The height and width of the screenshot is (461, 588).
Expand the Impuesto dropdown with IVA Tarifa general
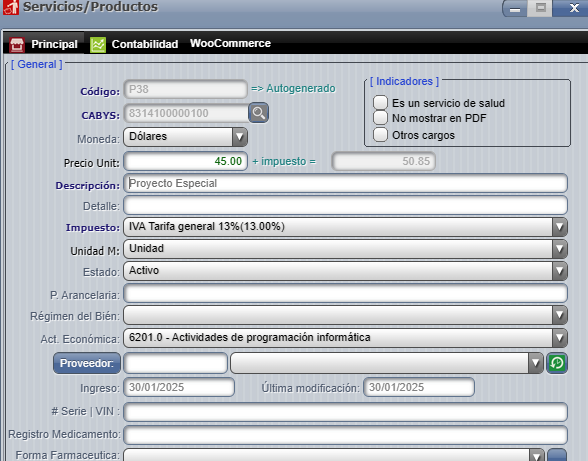[x=345, y=227]
